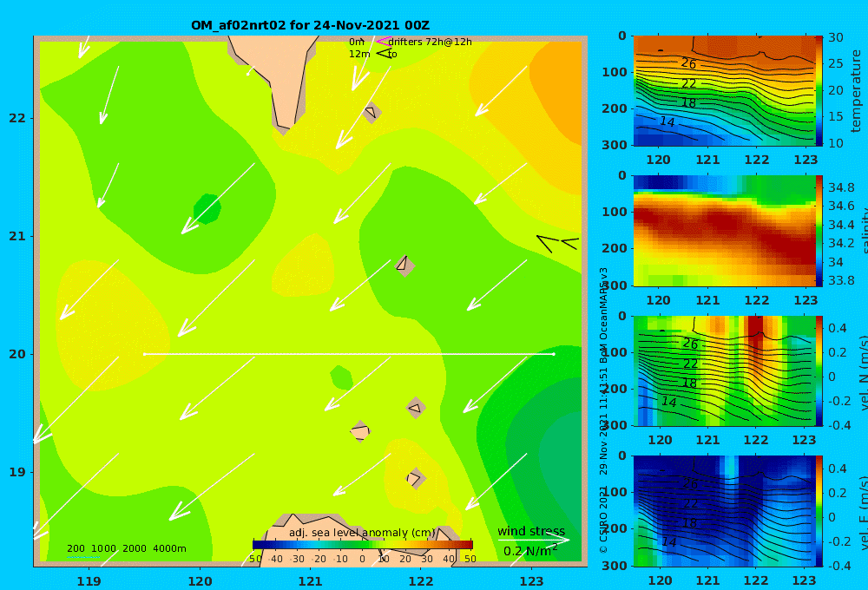Image resolution: width=868 pixels, height=590 pixels.
Task: Click longitude label 122 below the main map
Action: (421, 581)
